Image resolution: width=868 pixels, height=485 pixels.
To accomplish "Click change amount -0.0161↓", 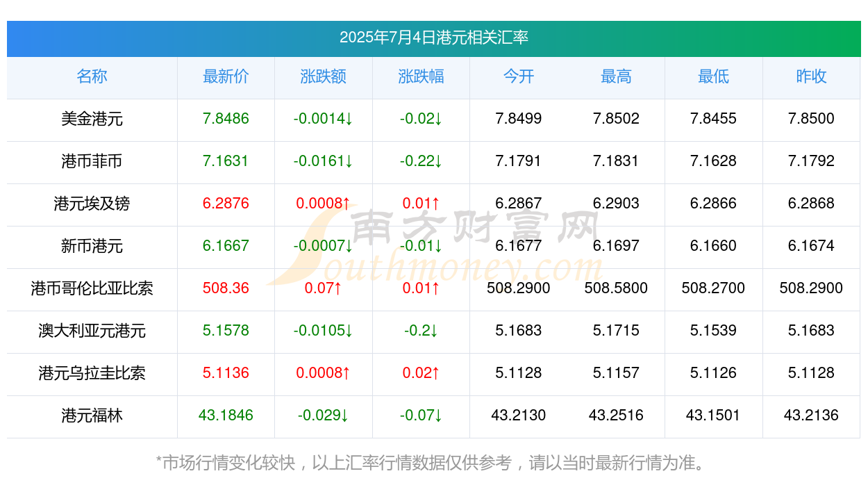I will (324, 161).
